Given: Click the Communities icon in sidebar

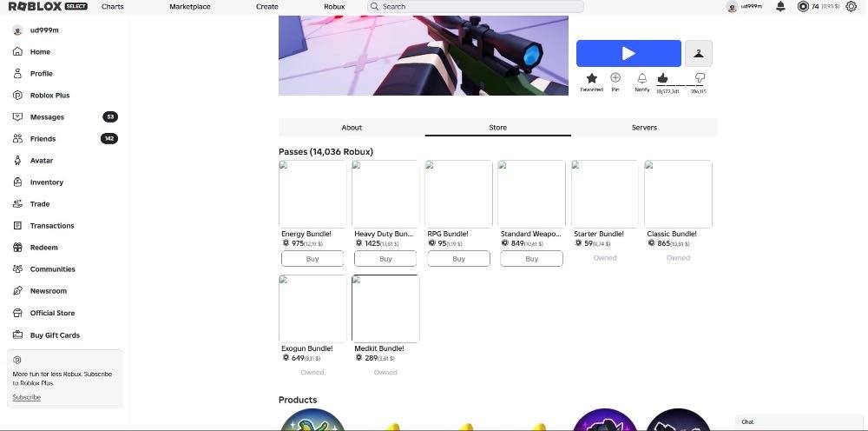Looking at the screenshot, I should point(17,269).
